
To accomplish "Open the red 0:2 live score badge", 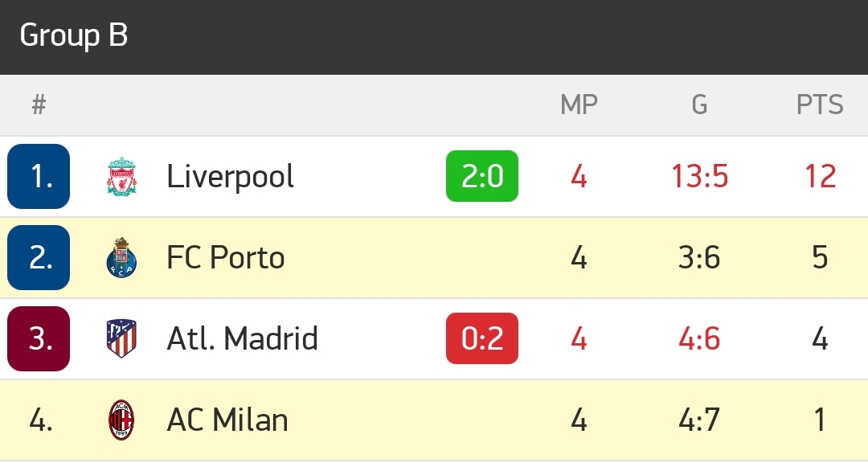I will (482, 338).
